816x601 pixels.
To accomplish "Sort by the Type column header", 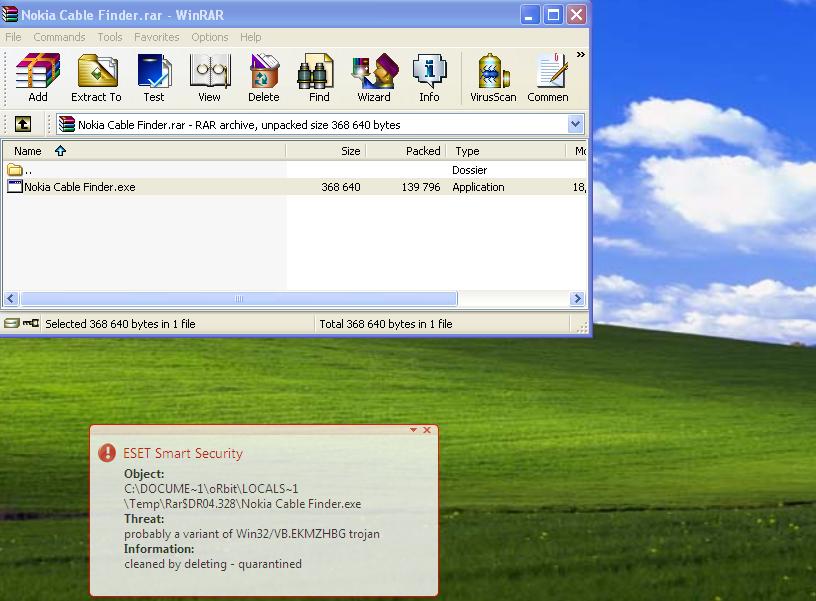I will point(505,151).
